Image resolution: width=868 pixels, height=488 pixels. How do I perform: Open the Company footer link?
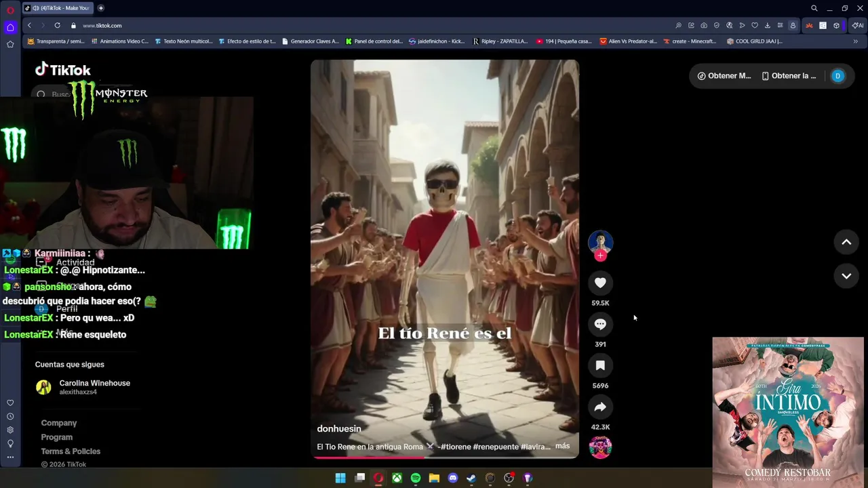[59, 423]
